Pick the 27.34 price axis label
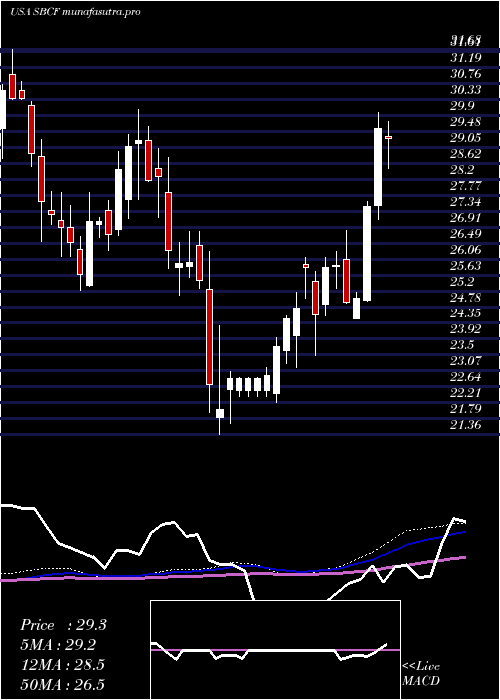Viewport: 500px width, 700px height. click(x=466, y=202)
